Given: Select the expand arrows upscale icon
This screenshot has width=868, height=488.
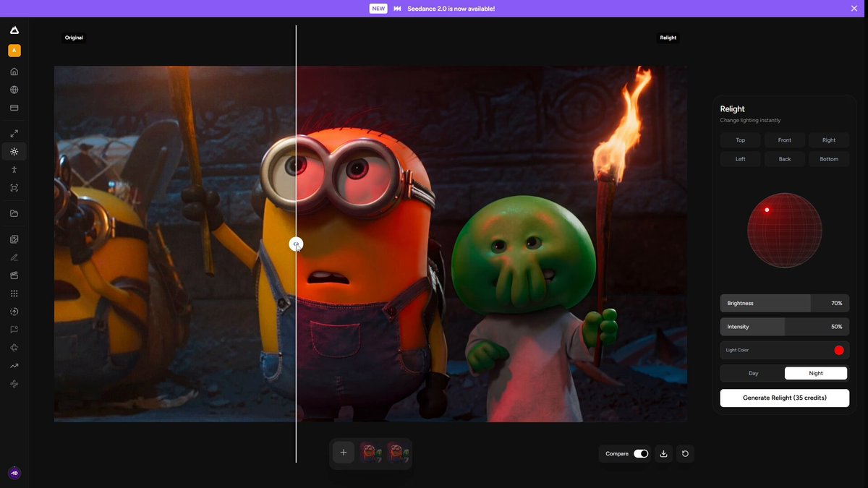Looking at the screenshot, I should (x=14, y=133).
